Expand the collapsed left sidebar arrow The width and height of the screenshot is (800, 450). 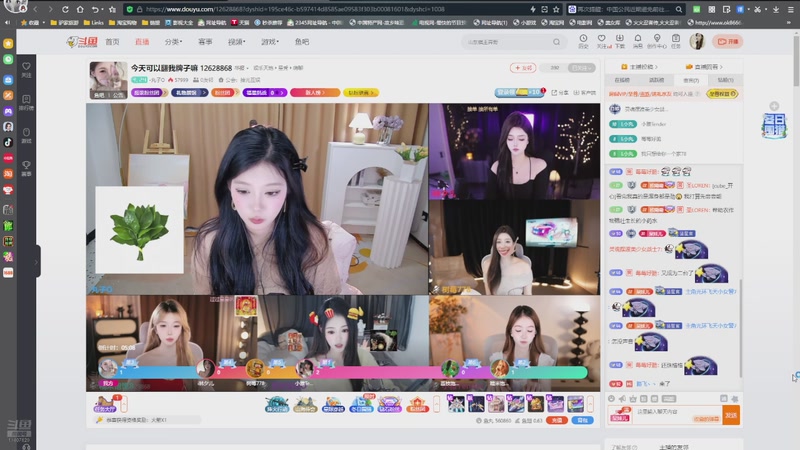pos(36,262)
